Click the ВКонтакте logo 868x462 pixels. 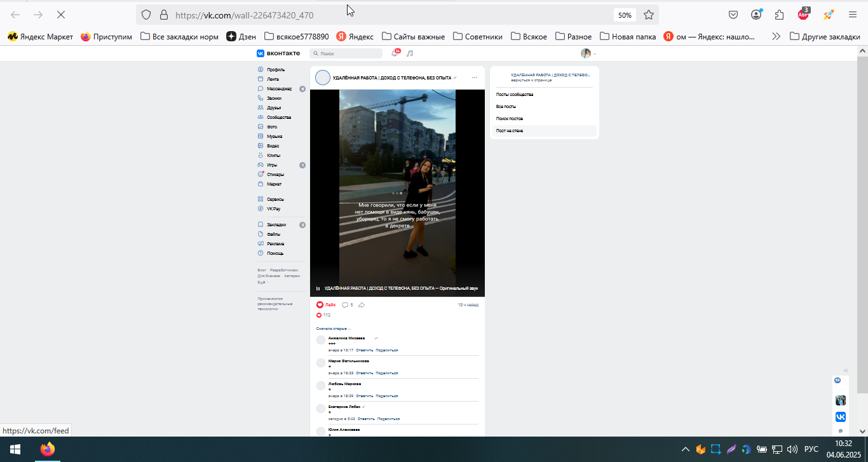(x=278, y=53)
